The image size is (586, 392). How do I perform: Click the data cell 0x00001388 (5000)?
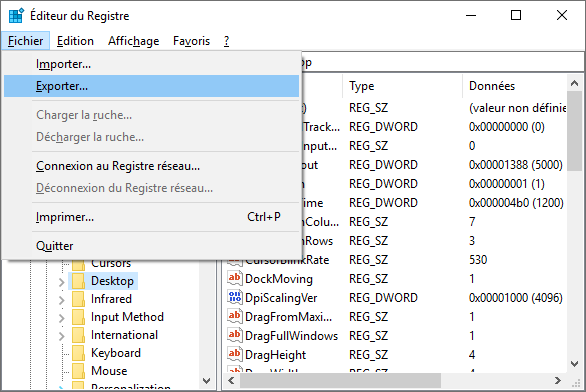(516, 165)
